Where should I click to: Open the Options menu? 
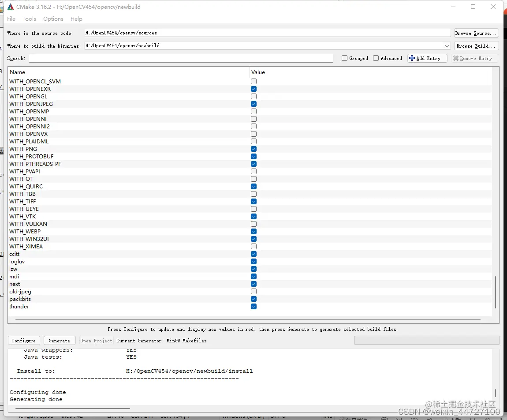pyautogui.click(x=53, y=19)
